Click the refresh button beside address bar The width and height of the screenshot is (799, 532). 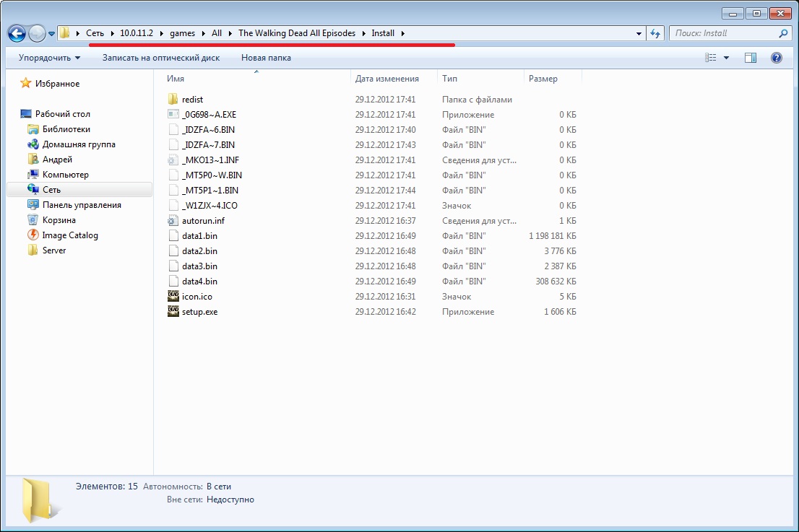(656, 33)
